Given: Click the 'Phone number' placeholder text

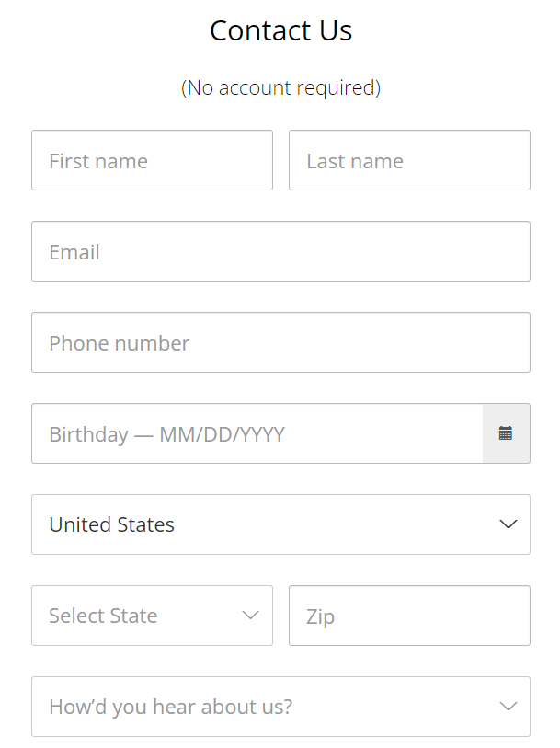Looking at the screenshot, I should click(x=120, y=343).
